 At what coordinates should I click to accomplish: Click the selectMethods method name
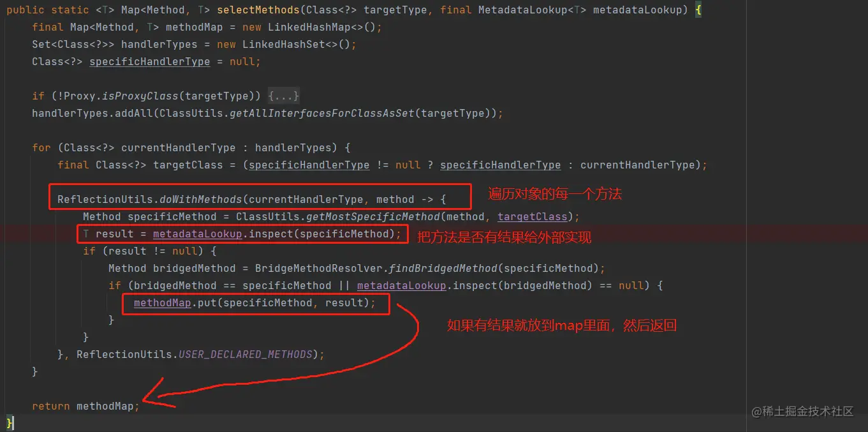[258, 10]
